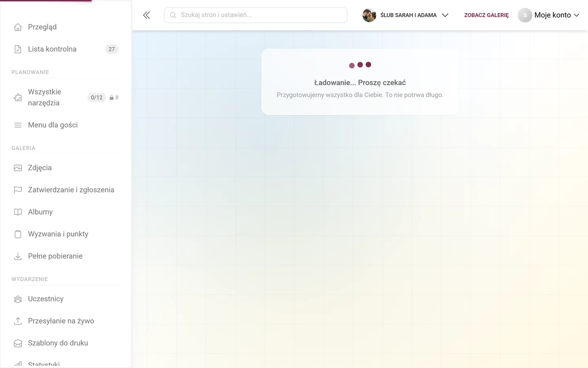Collapse the sidebar with the double-chevron icon
The width and height of the screenshot is (588, 368).
147,15
